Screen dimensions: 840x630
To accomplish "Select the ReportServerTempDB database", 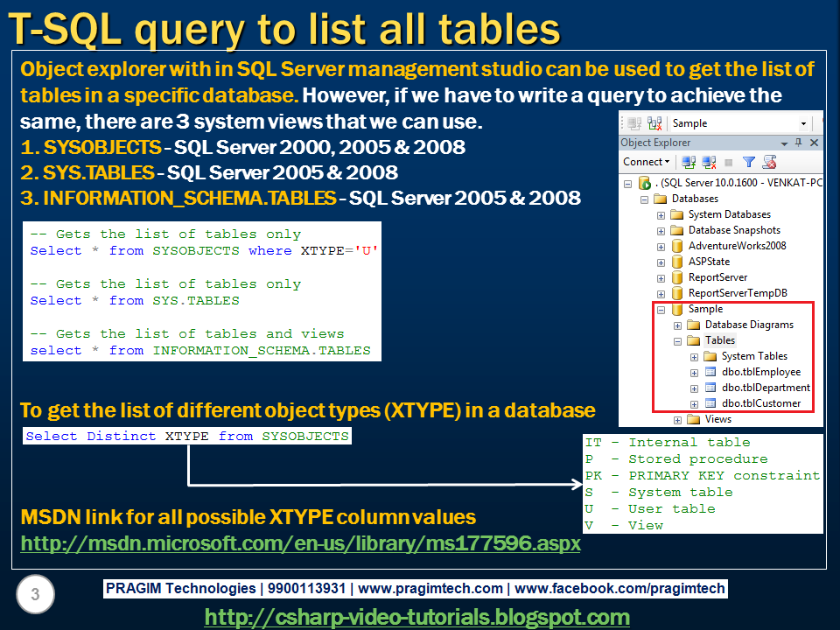I will pos(738,293).
